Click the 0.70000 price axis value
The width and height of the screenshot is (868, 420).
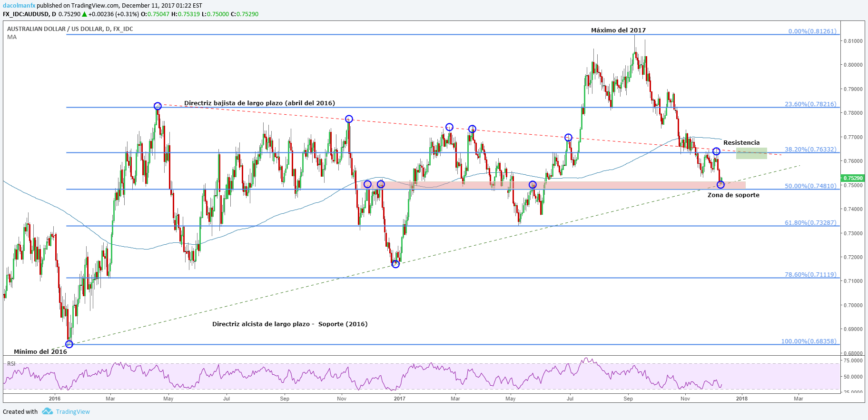(x=853, y=305)
